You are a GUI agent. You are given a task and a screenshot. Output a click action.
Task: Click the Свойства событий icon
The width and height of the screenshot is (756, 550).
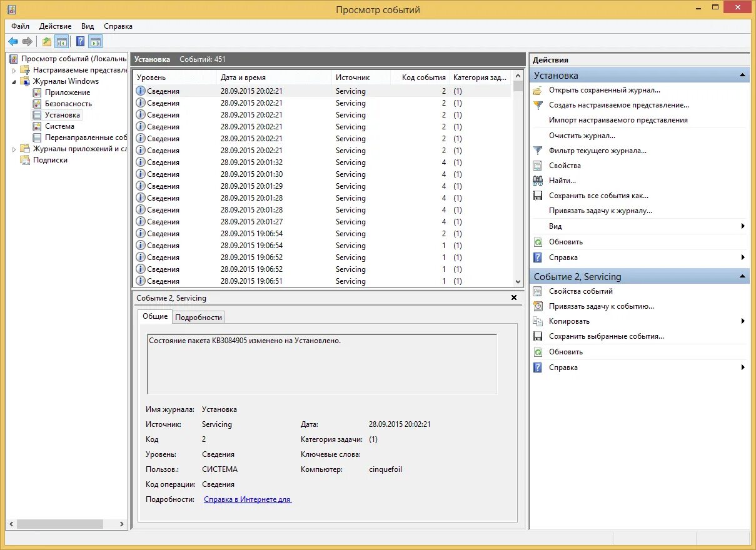pyautogui.click(x=538, y=291)
